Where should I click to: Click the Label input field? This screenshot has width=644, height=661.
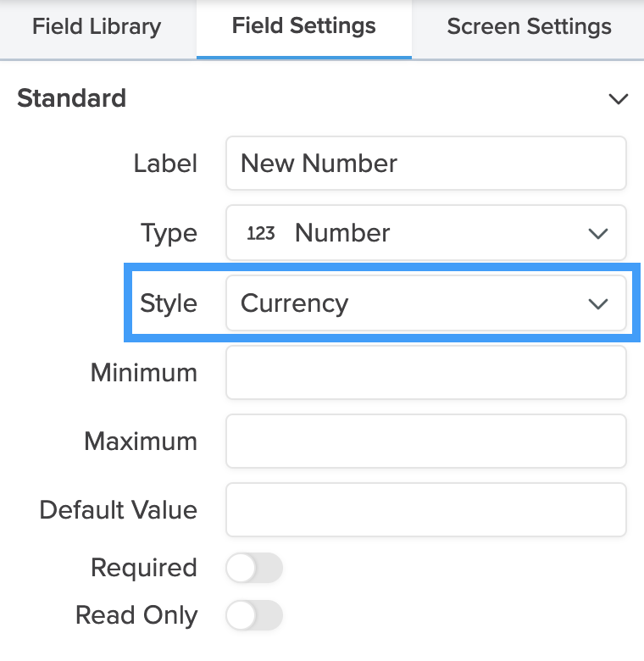coord(426,164)
